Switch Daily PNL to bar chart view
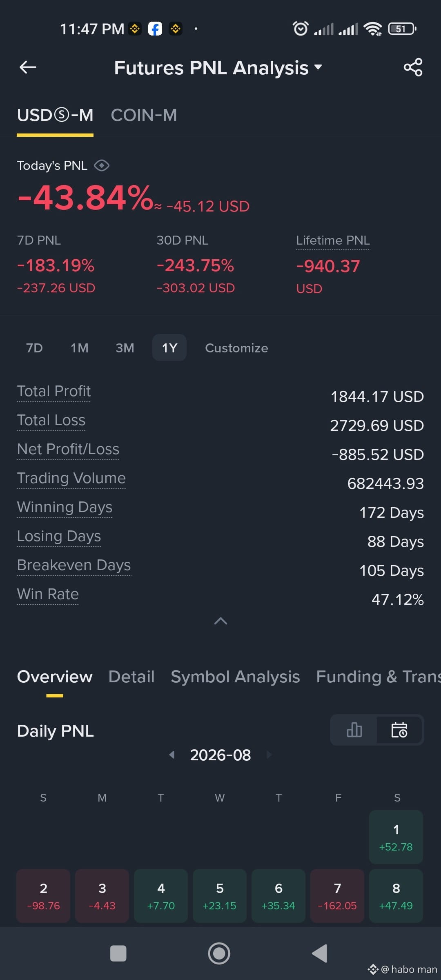441x980 pixels. click(354, 730)
